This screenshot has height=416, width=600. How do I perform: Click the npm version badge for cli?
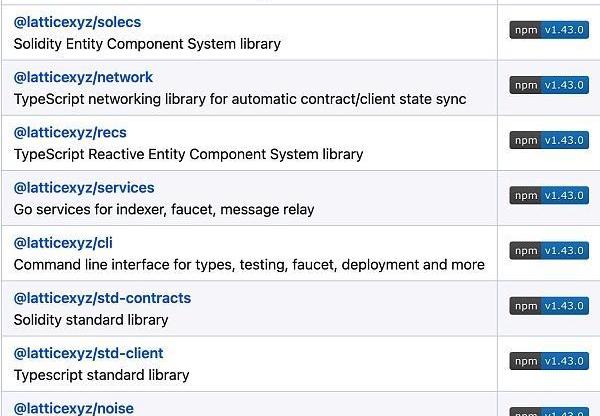tap(549, 251)
